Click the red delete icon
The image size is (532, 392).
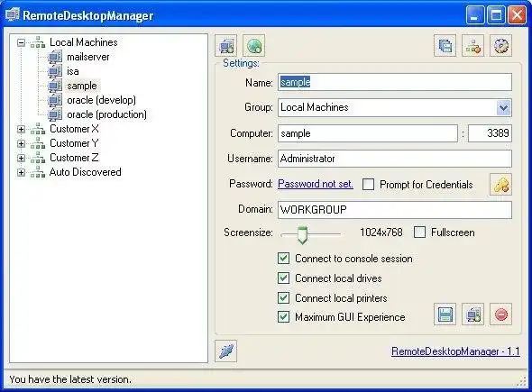click(501, 315)
